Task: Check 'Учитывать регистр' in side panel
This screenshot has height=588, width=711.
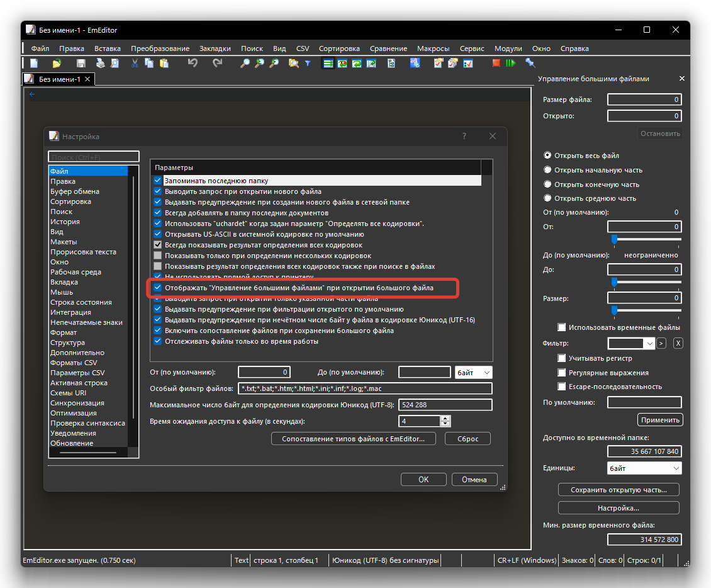Action: pyautogui.click(x=561, y=358)
